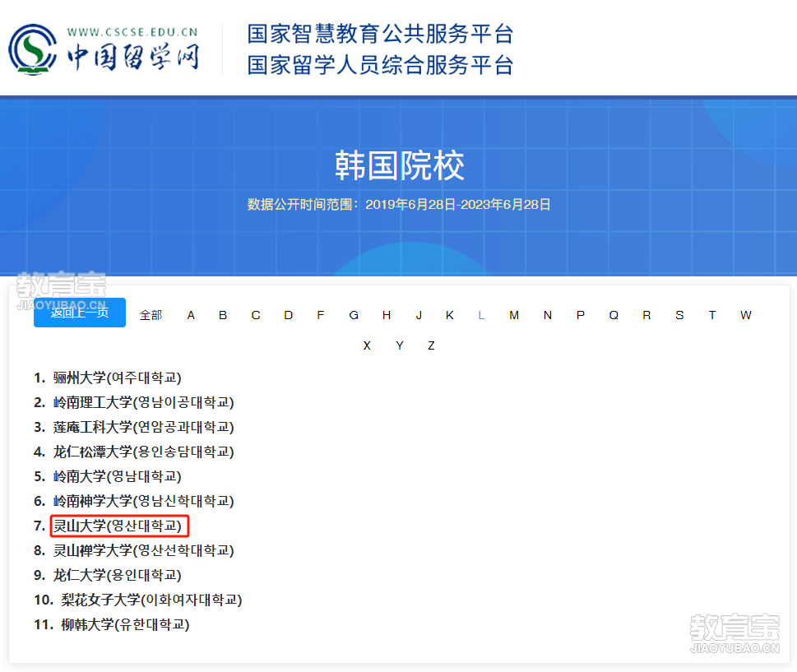
Task: Click the 返回上一页 back button
Action: tap(80, 313)
